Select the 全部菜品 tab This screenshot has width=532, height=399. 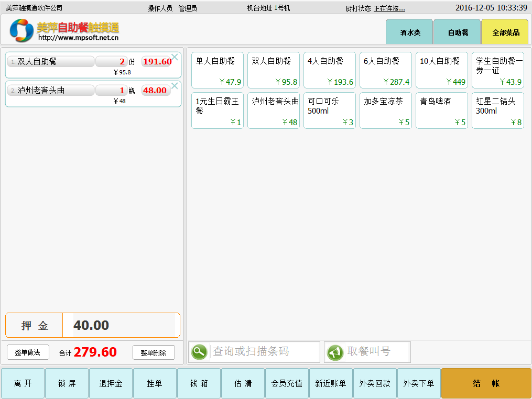point(505,32)
